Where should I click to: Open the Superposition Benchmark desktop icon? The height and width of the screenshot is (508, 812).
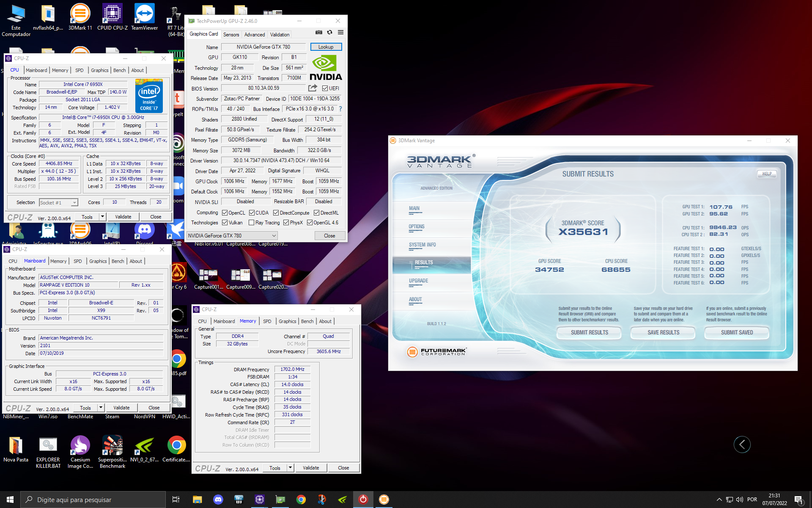click(112, 451)
